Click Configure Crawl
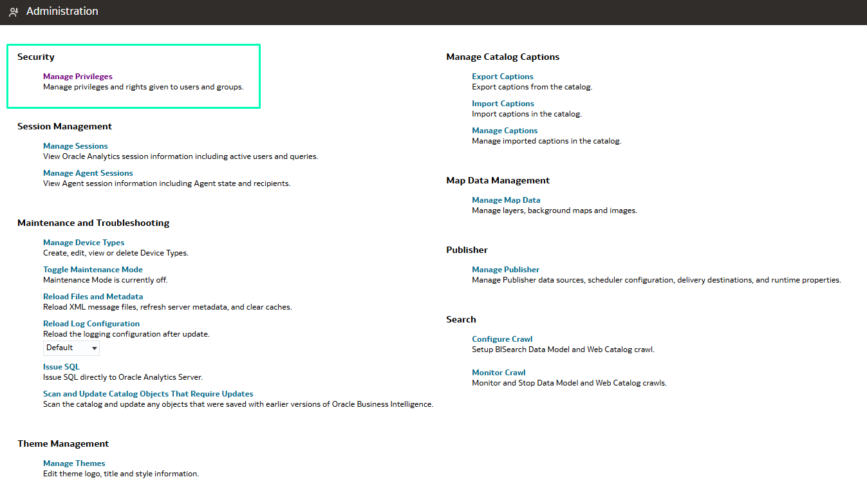The image size is (867, 504). (x=502, y=339)
